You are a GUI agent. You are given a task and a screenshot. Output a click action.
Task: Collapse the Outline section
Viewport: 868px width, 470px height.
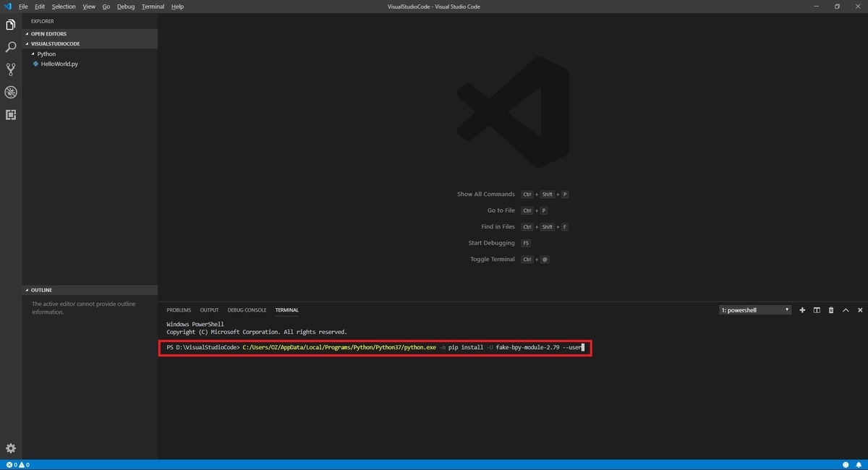click(x=90, y=290)
